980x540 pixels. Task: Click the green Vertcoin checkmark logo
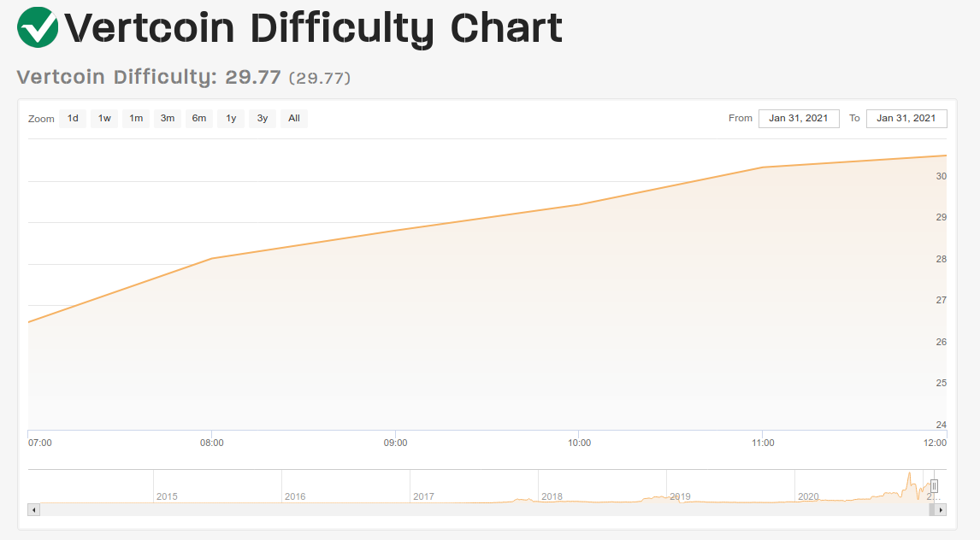[x=38, y=27]
